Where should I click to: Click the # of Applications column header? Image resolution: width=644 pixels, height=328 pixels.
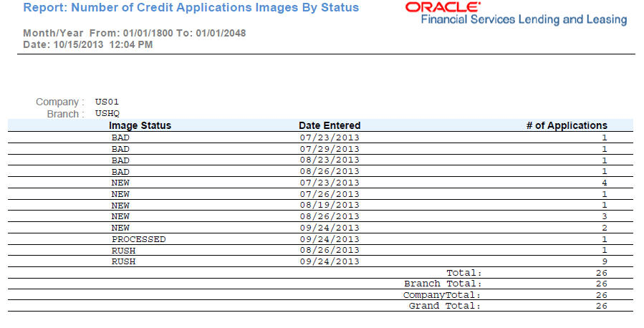pyautogui.click(x=567, y=125)
